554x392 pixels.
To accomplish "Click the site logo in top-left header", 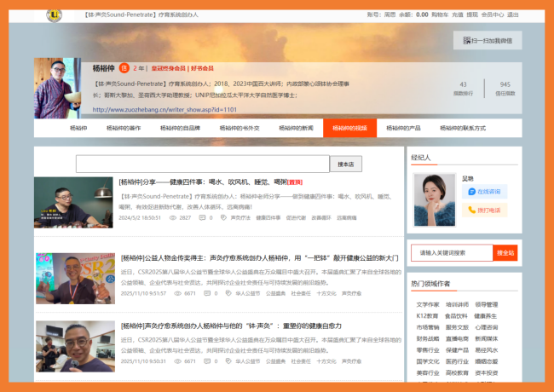I will point(54,14).
